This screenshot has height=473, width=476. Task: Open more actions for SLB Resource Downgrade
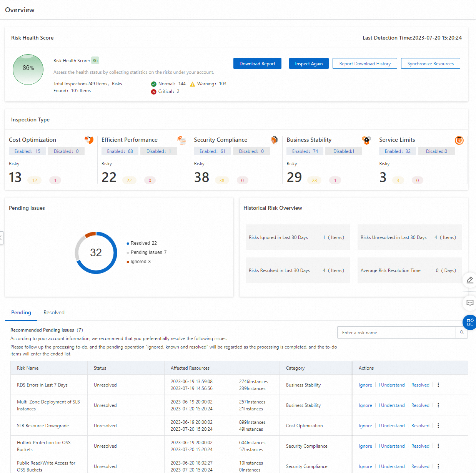(438, 426)
